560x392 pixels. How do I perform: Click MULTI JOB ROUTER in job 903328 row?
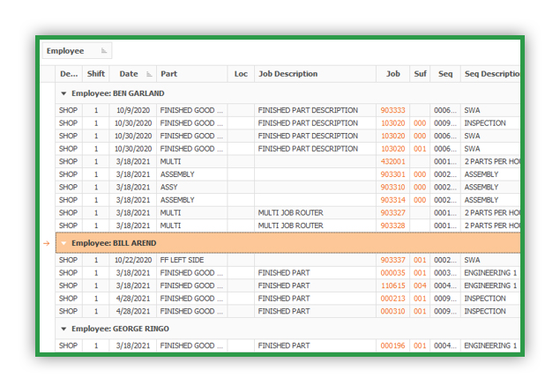290,226
